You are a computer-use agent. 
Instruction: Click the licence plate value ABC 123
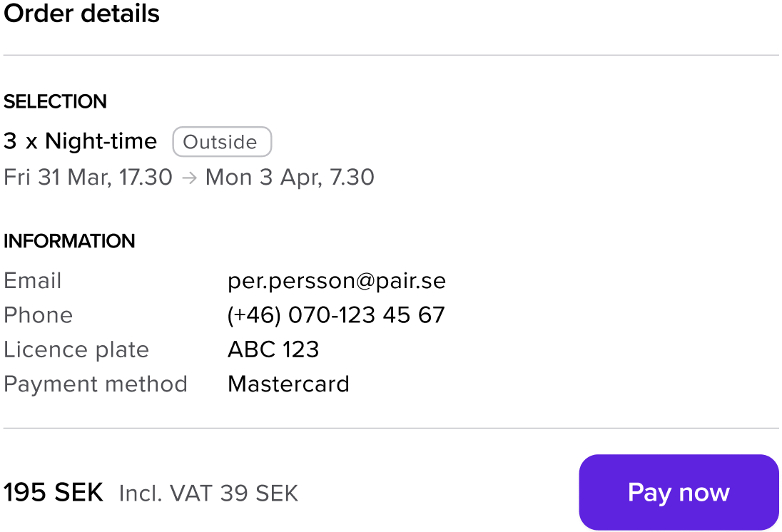click(x=273, y=349)
